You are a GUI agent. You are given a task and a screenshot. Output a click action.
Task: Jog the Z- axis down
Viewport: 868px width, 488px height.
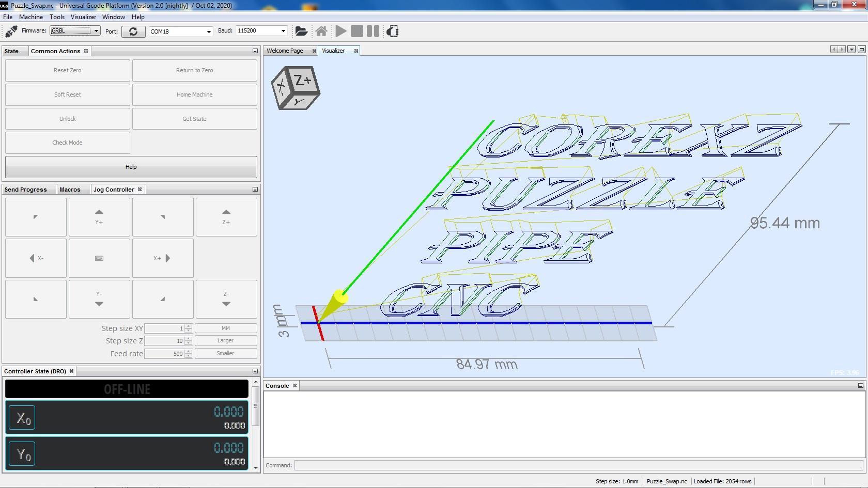[x=226, y=299]
